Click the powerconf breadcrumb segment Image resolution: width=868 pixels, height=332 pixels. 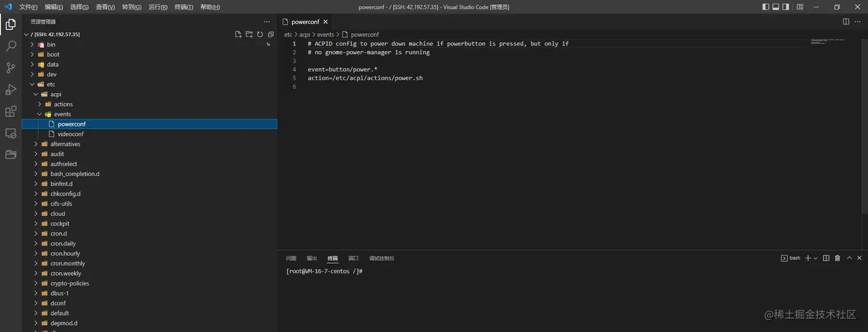point(365,34)
